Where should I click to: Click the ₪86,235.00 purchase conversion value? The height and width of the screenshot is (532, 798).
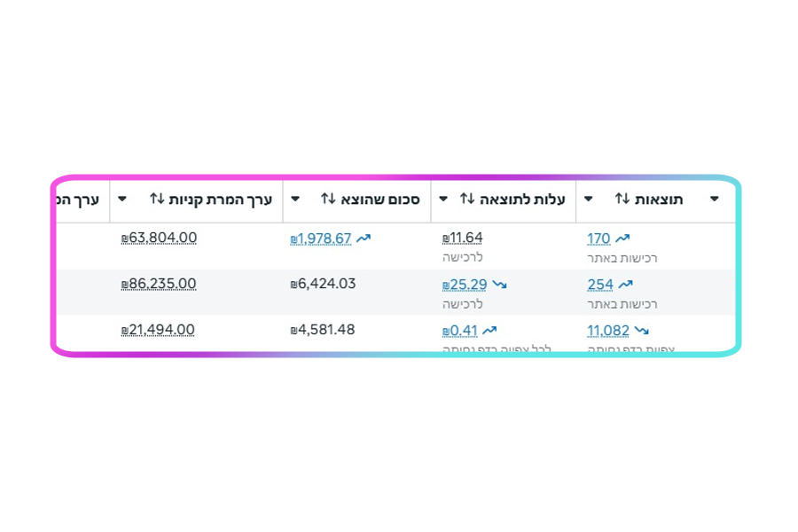pos(159,285)
